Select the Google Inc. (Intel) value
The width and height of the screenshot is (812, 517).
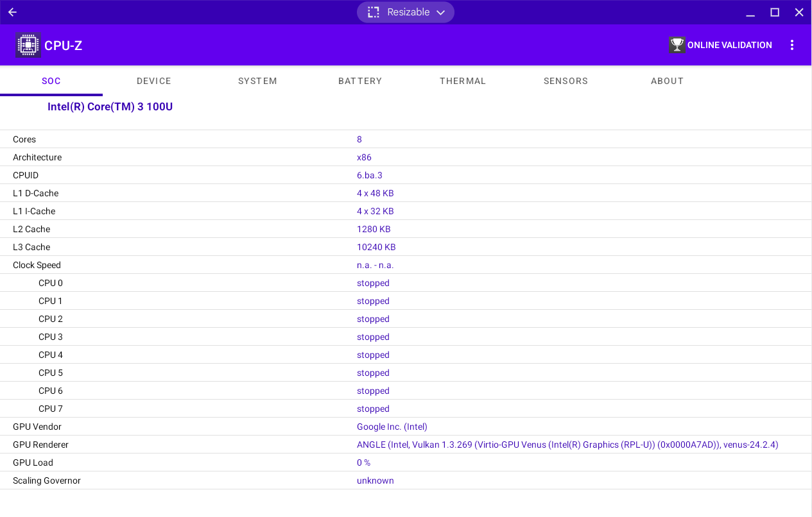[392, 427]
